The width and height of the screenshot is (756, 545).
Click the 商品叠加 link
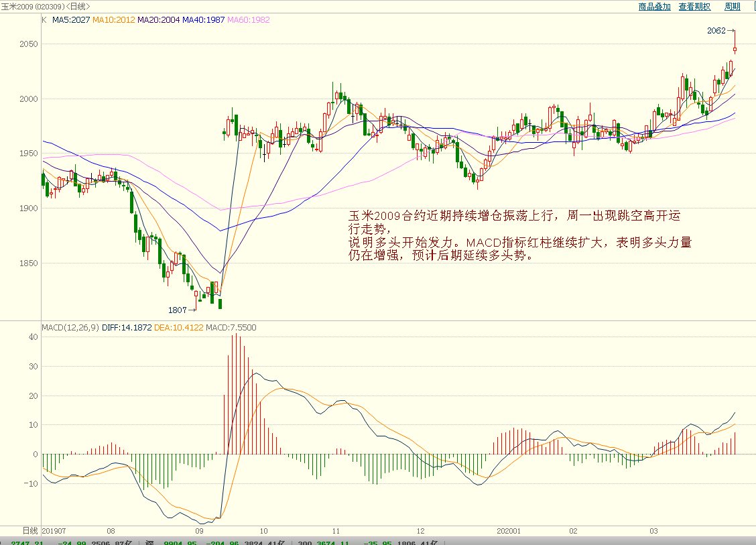pos(654,7)
